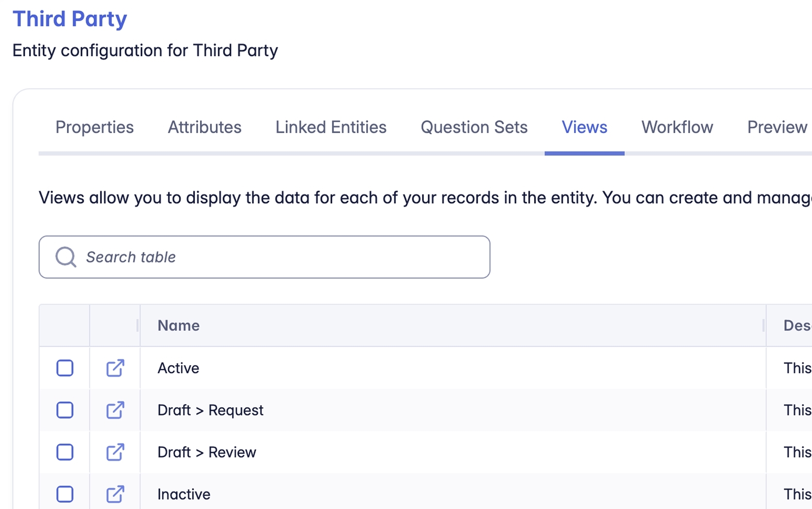Open the Attributes tab
The height and width of the screenshot is (509, 812).
[x=204, y=127]
